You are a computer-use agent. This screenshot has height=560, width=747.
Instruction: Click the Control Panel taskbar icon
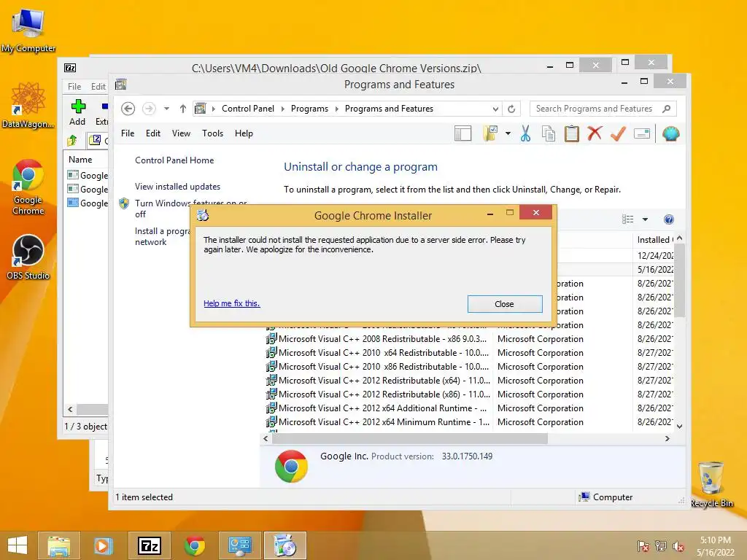coord(239,545)
